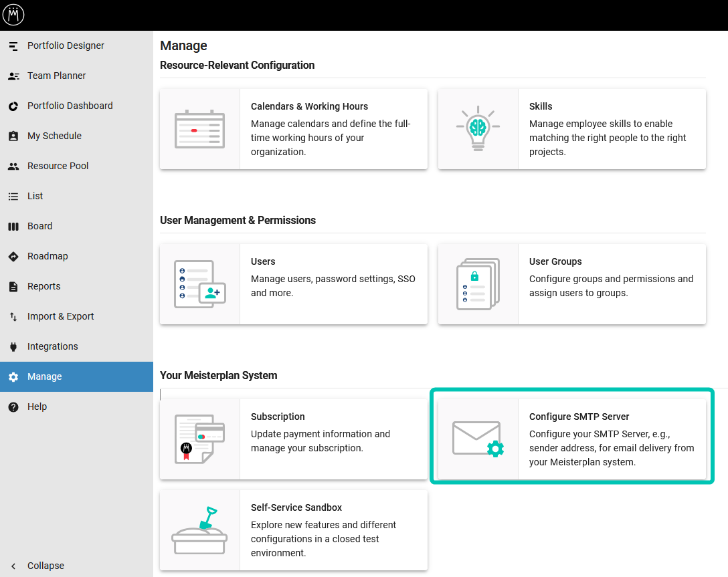Click the User Groups locked documents icon

pyautogui.click(x=478, y=284)
